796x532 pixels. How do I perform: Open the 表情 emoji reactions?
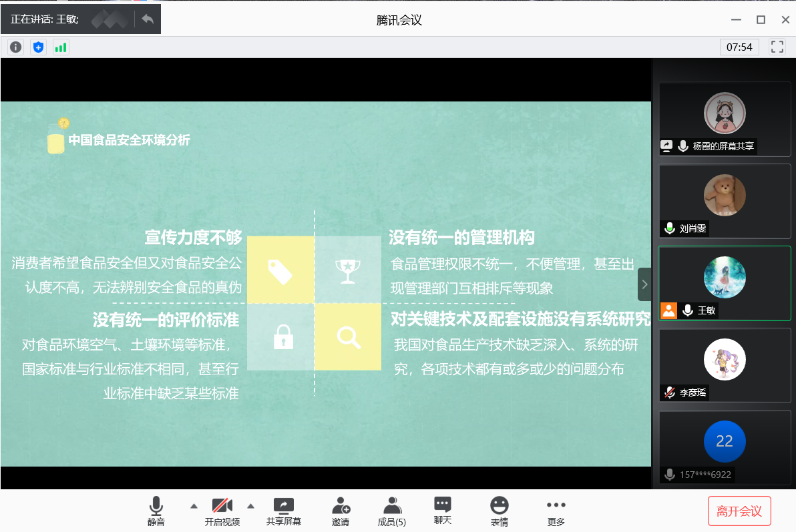pyautogui.click(x=499, y=511)
